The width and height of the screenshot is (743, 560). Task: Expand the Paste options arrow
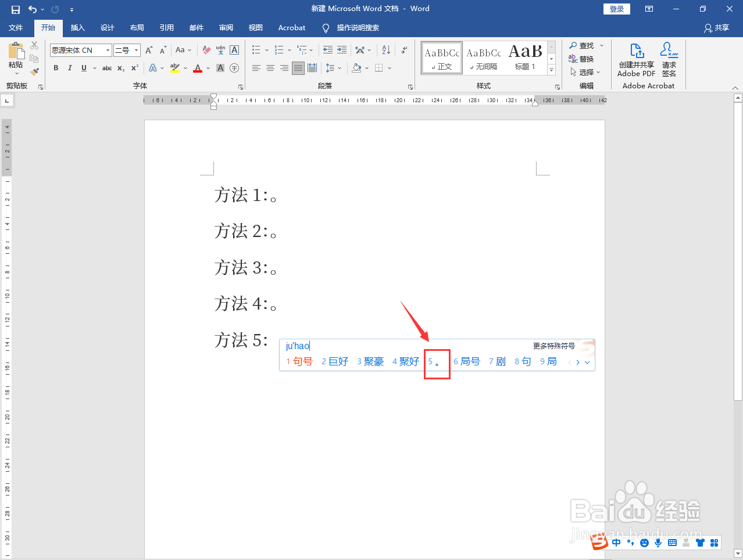point(16,73)
